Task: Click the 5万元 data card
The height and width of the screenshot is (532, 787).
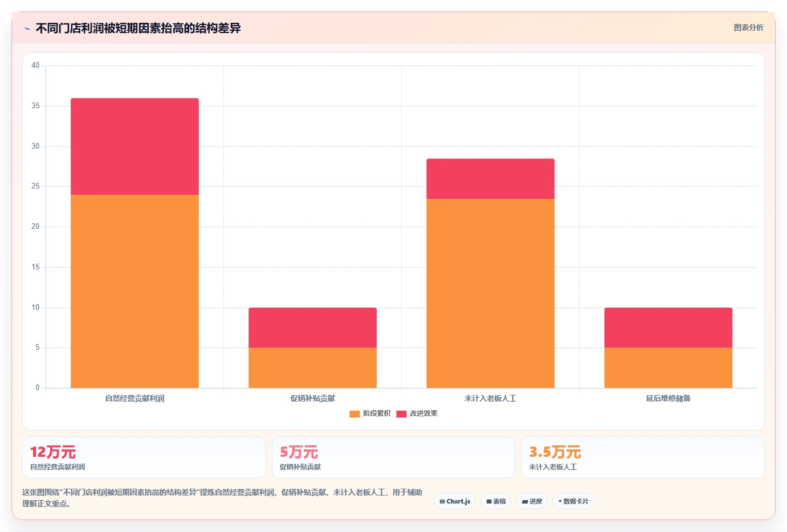Action: 393,457
